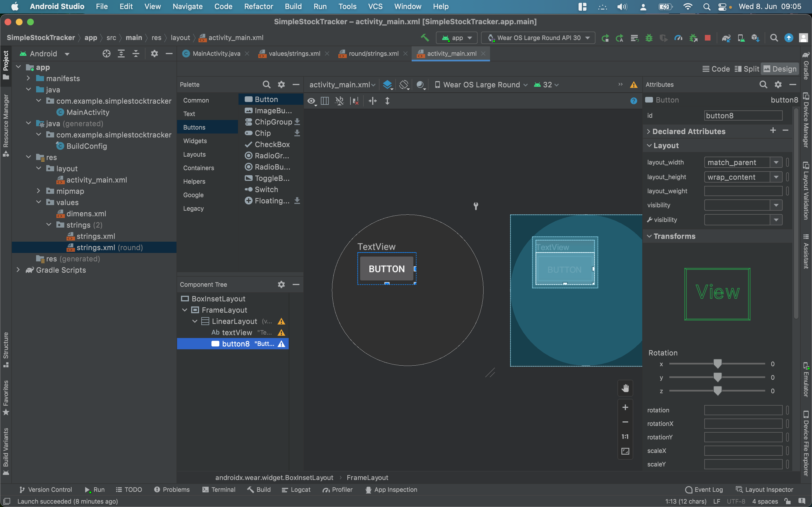This screenshot has width=812, height=507.
Task: Click the red Stop button icon
Action: [x=708, y=38]
